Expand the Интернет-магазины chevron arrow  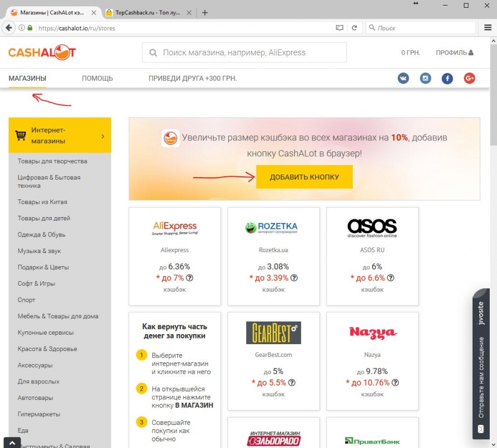(x=103, y=136)
